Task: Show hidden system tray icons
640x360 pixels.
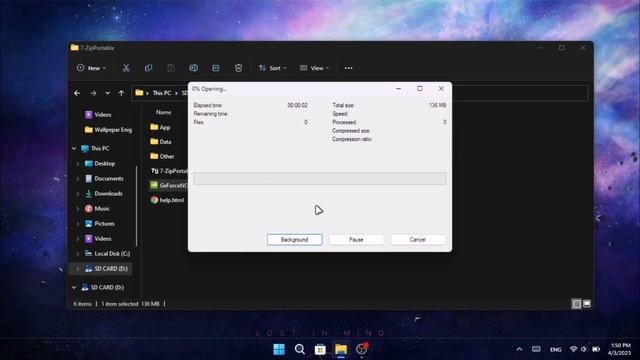Action: 519,349
